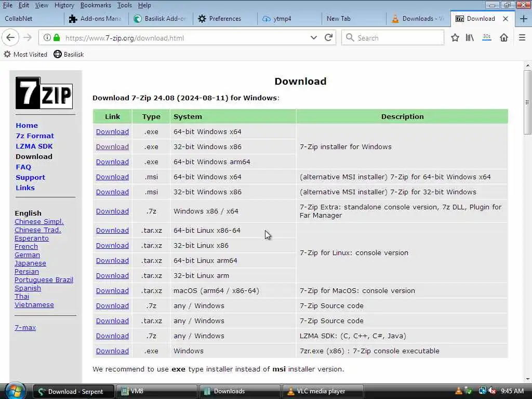Download the 64-bit Windows arm64 .exe
The width and height of the screenshot is (532, 399).
tap(112, 162)
